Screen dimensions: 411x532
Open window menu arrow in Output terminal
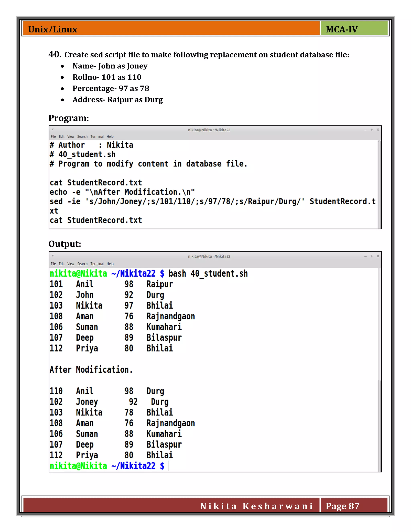pos(53,256)
